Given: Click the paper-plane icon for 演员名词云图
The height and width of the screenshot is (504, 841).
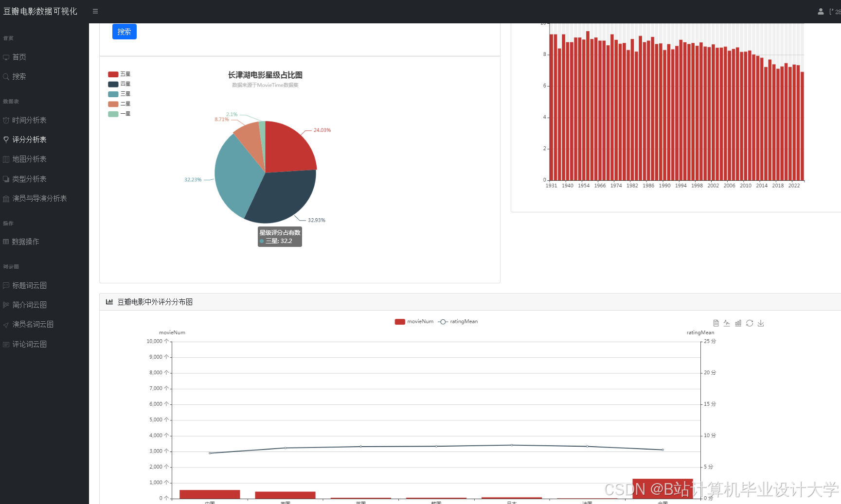Looking at the screenshot, I should 6,325.
